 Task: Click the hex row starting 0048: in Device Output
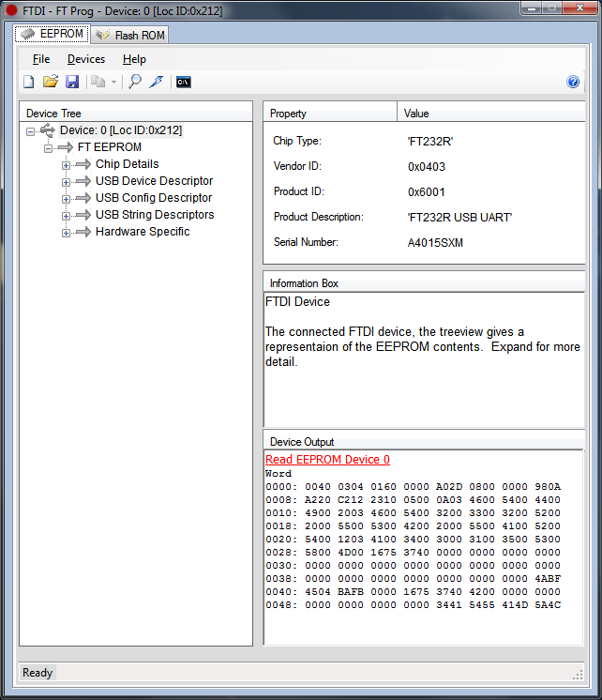coord(413,605)
